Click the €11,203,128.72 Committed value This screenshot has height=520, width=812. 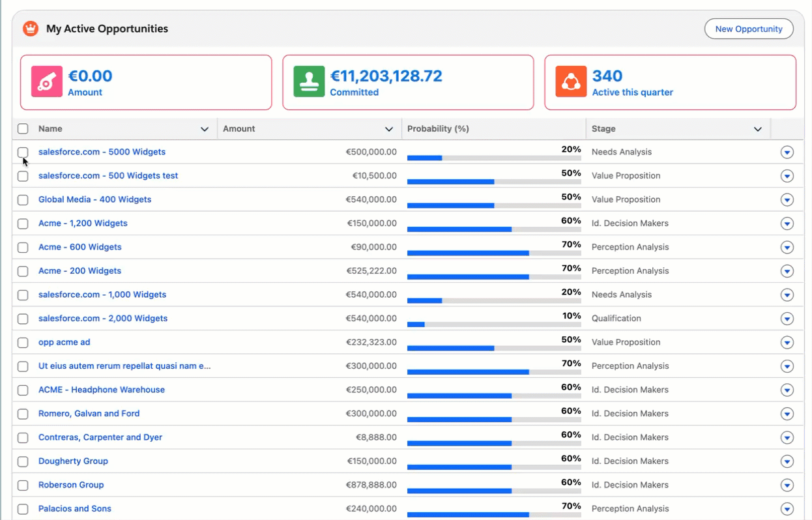[386, 76]
